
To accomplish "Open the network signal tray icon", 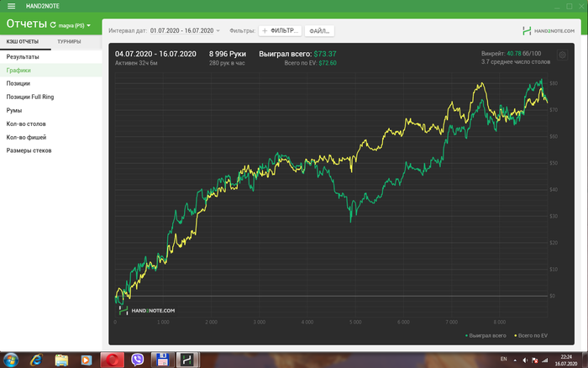I will (x=545, y=360).
